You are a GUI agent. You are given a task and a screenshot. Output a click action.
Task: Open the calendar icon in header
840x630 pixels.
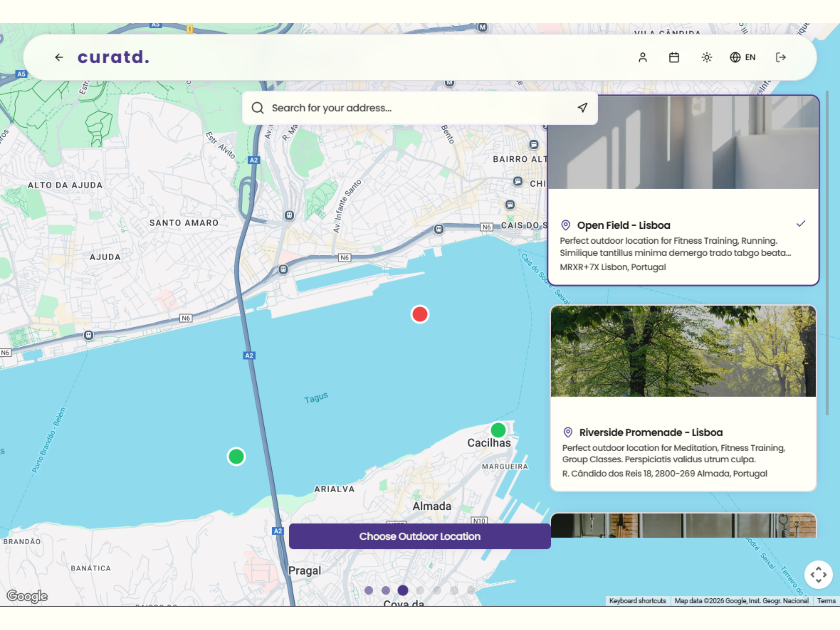point(674,57)
